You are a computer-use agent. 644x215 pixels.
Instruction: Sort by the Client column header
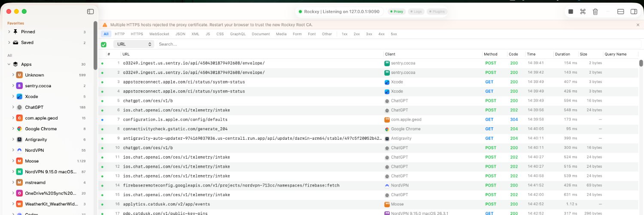(x=390, y=54)
